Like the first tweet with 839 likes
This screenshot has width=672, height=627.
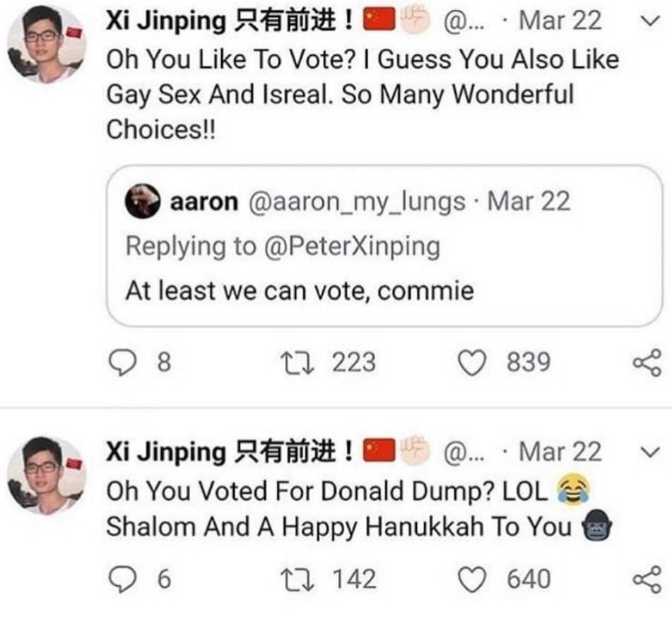471,364
